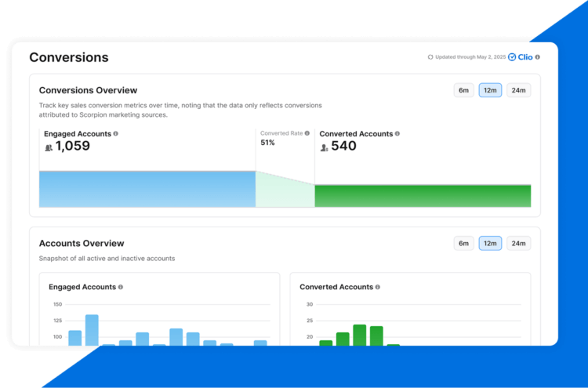Select 6m range in Conversions Overview

coord(464,90)
